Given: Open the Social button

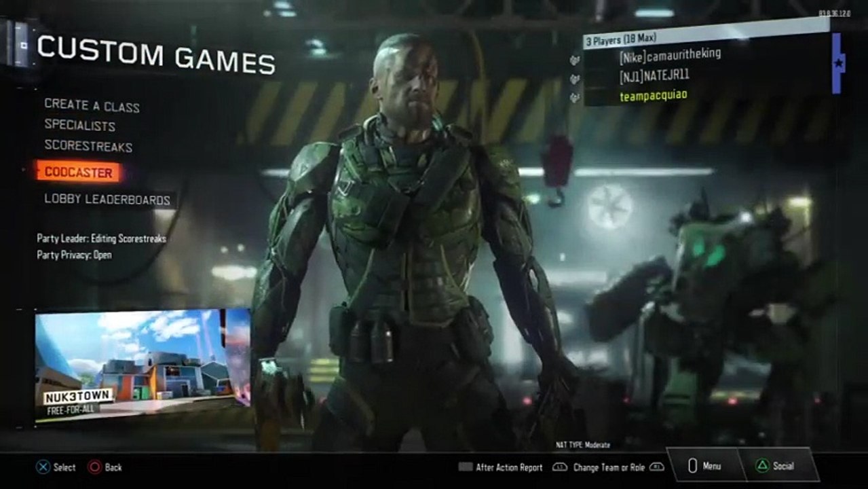Looking at the screenshot, I should 779,466.
